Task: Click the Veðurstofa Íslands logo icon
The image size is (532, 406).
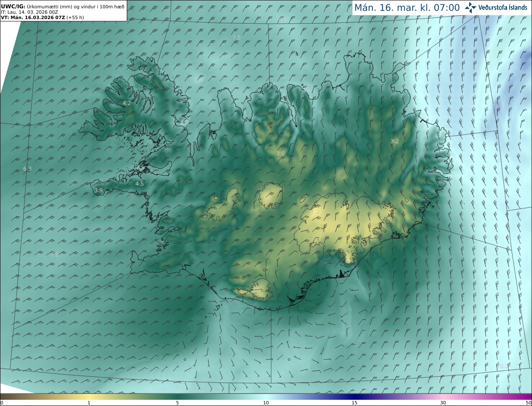Action: [470, 7]
